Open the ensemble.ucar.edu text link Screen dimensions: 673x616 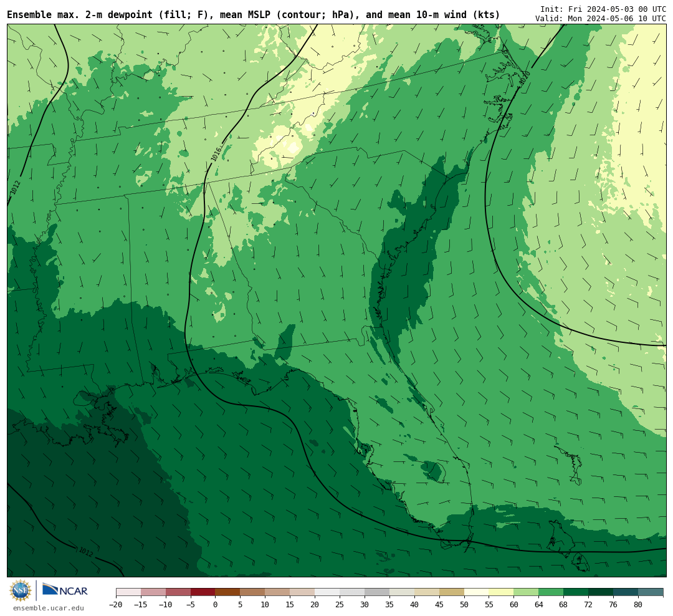click(x=49, y=608)
